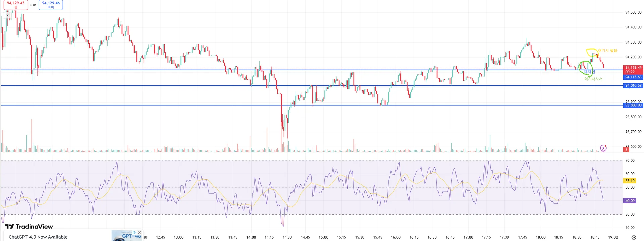Close the ChatGPT ad banner
This screenshot has height=241, width=644.
point(139,233)
